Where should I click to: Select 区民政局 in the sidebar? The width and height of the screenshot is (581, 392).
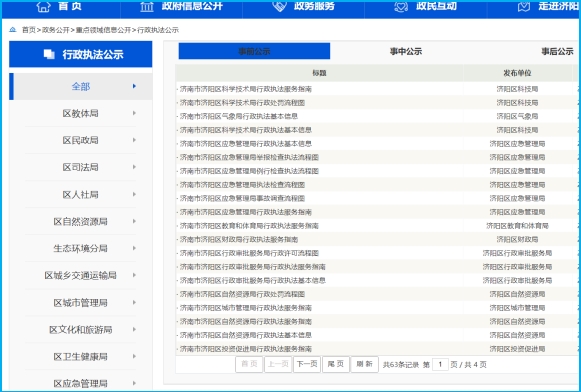click(x=80, y=140)
